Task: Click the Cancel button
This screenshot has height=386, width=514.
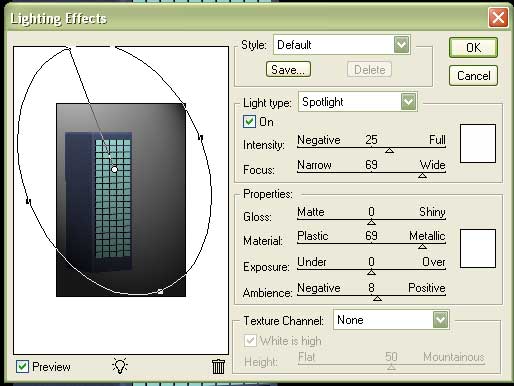Action: [473, 76]
